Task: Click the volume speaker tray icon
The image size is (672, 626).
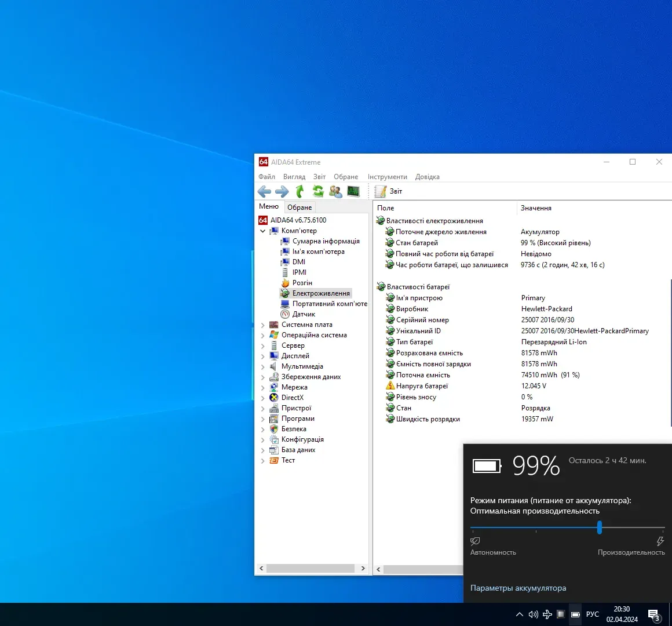Action: tap(533, 614)
